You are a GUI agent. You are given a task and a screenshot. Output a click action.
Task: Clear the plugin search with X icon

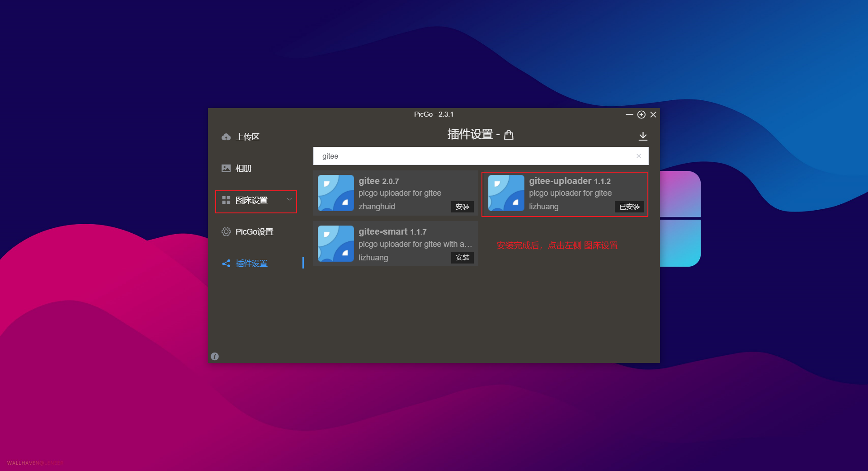point(639,156)
